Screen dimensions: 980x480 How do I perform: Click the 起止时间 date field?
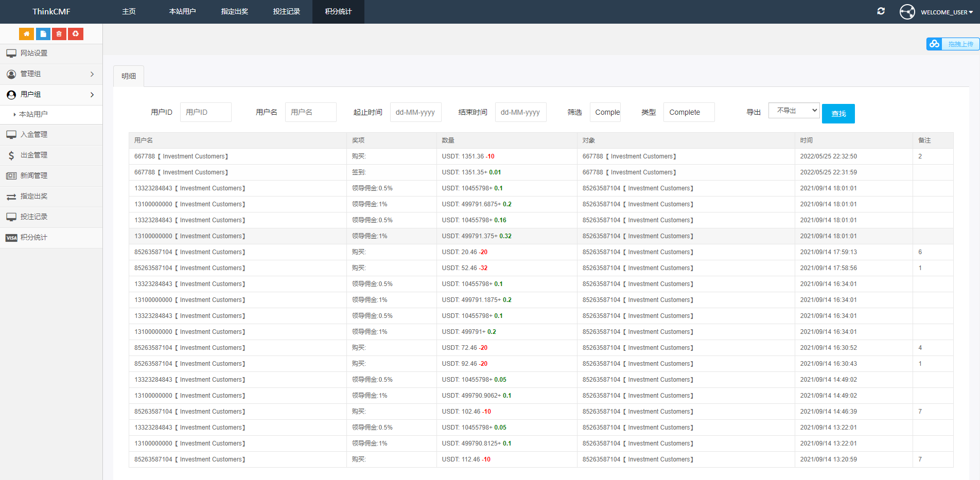tap(415, 112)
